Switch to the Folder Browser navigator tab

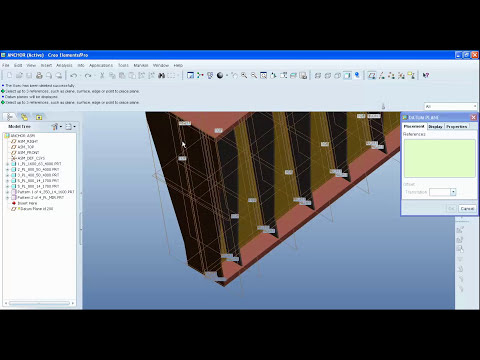tap(24, 117)
